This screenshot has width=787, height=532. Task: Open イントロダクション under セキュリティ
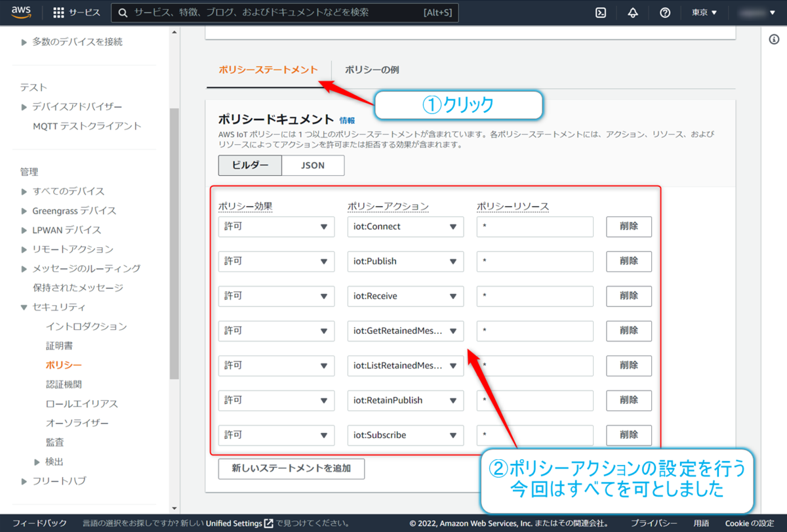click(87, 327)
